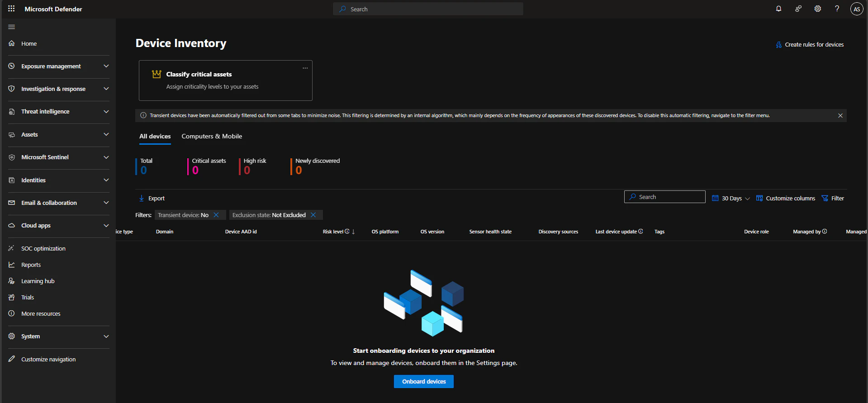The width and height of the screenshot is (868, 403).
Task: Dismiss the transient devices info banner
Action: [x=840, y=115]
